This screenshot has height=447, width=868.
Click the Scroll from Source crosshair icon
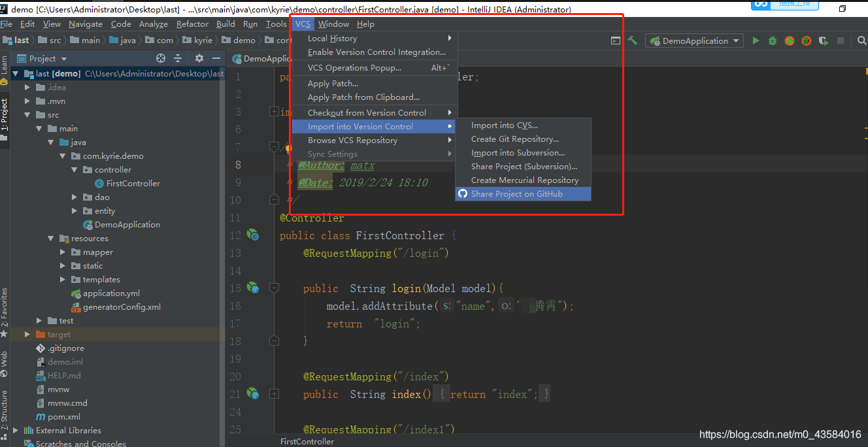(x=161, y=58)
